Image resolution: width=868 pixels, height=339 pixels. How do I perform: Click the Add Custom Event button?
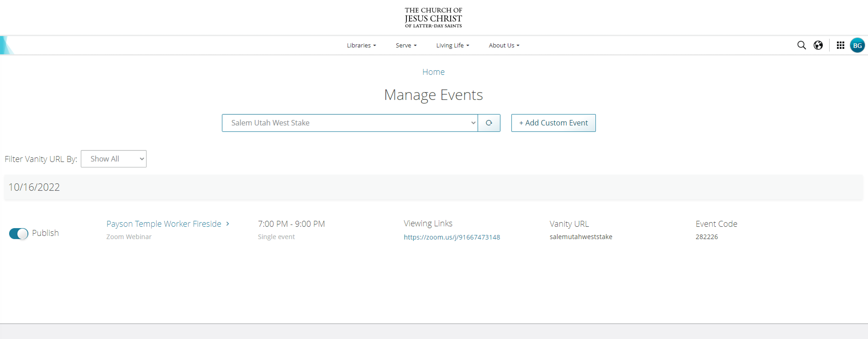(x=553, y=123)
